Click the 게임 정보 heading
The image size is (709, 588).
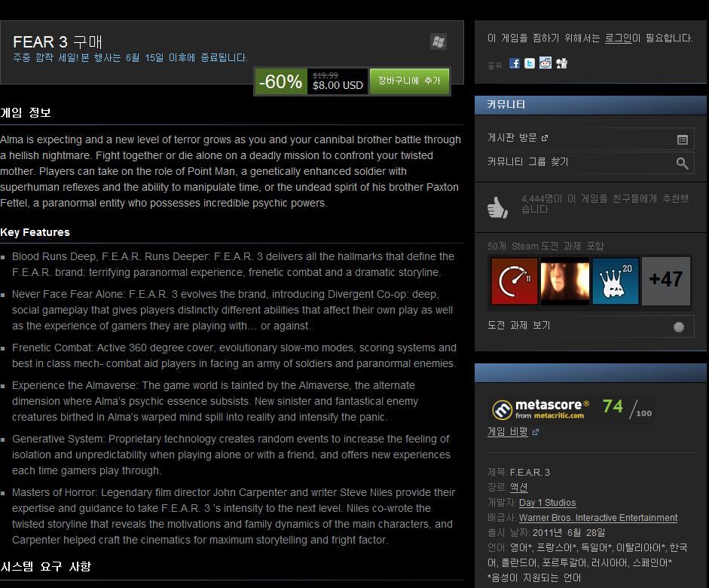(x=26, y=112)
